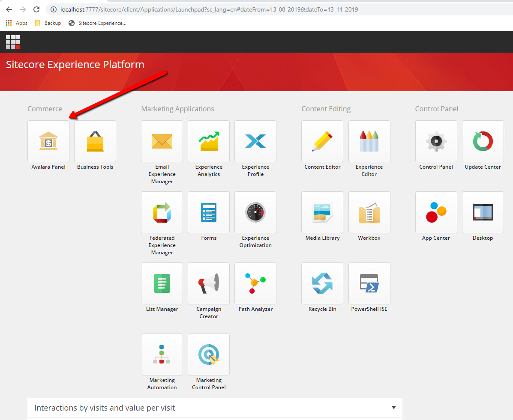Click the browser address bar URL
This screenshot has height=420, width=513.
click(210, 9)
